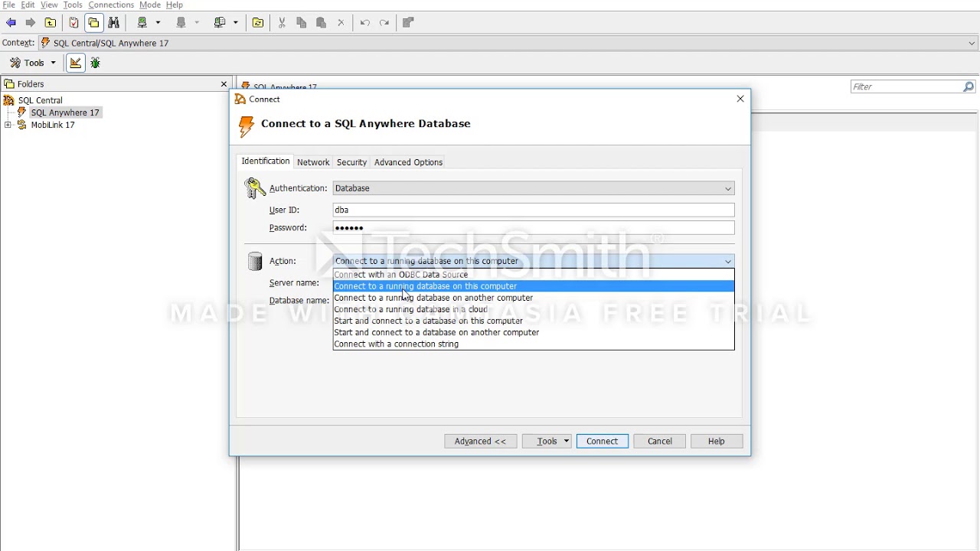980x551 pixels.
Task: Click the Password field
Action: click(x=534, y=228)
